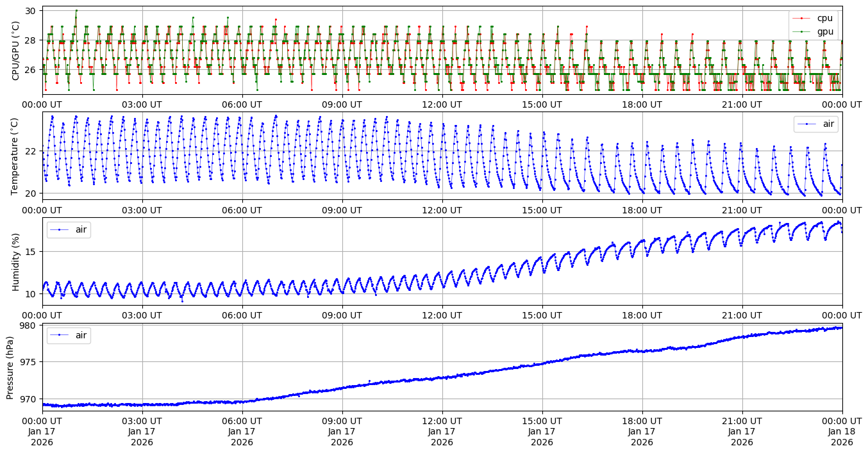Image resolution: width=868 pixels, height=453 pixels.
Task: Select the Temperature (°C) y-axis label
Action: coord(15,156)
